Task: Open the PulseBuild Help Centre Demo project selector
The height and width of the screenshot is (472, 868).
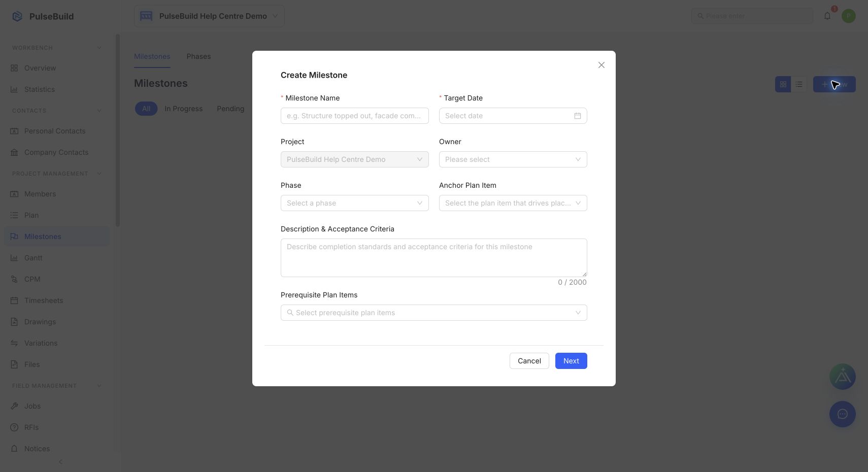Action: pos(209,16)
